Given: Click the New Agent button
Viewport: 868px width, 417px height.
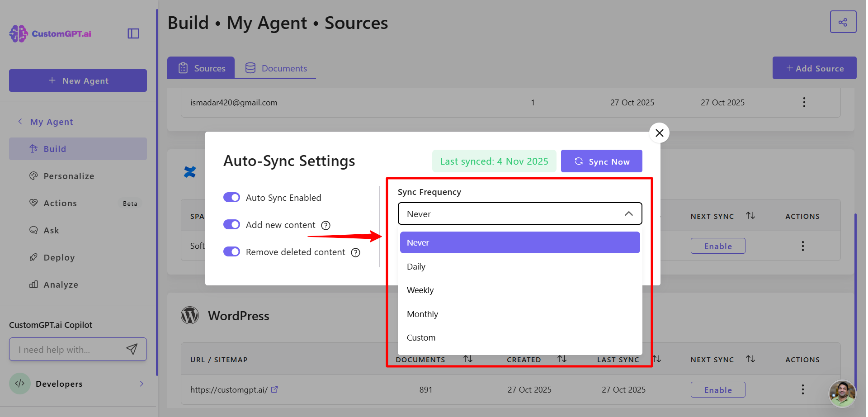Looking at the screenshot, I should (78, 81).
